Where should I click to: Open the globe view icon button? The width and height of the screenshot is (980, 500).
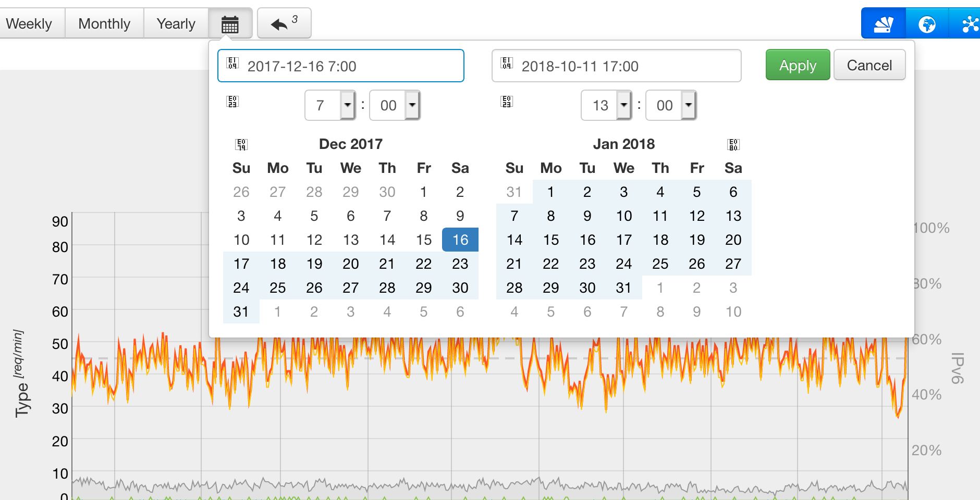click(927, 23)
